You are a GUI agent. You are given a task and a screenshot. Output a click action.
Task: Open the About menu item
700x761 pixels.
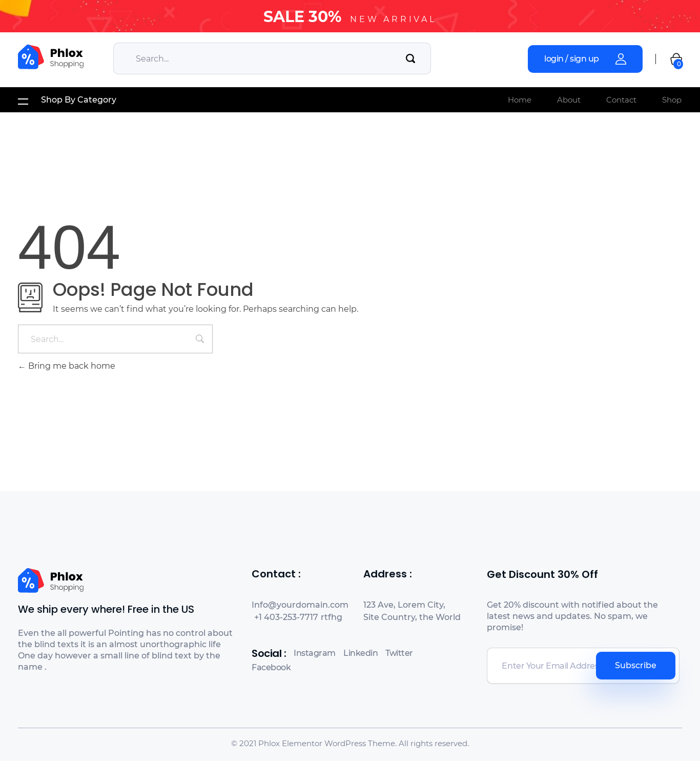pyautogui.click(x=568, y=100)
